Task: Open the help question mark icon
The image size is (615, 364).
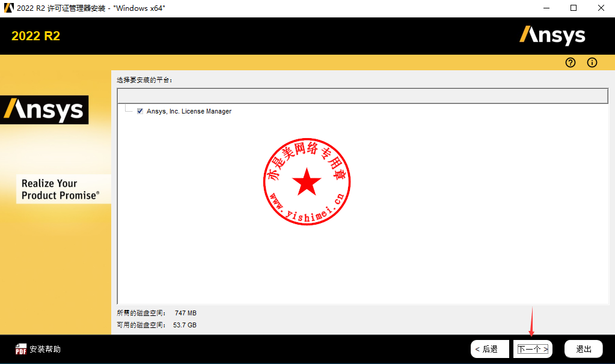Action: (571, 62)
